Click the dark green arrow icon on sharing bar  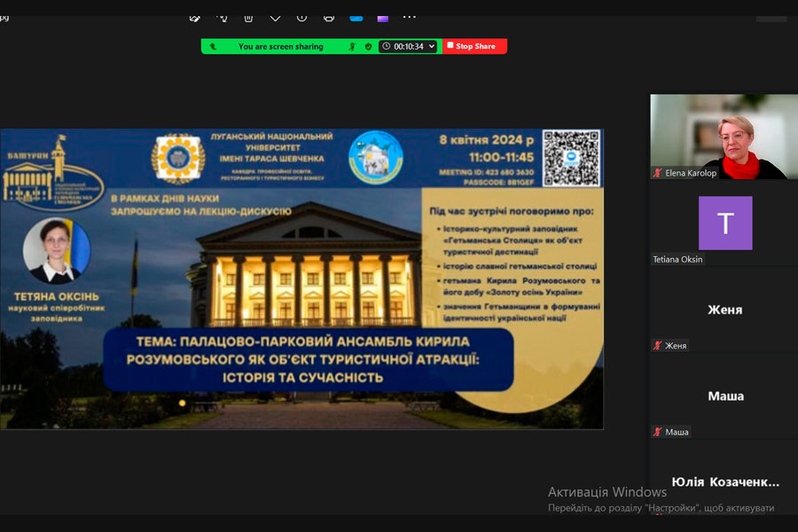(x=213, y=46)
